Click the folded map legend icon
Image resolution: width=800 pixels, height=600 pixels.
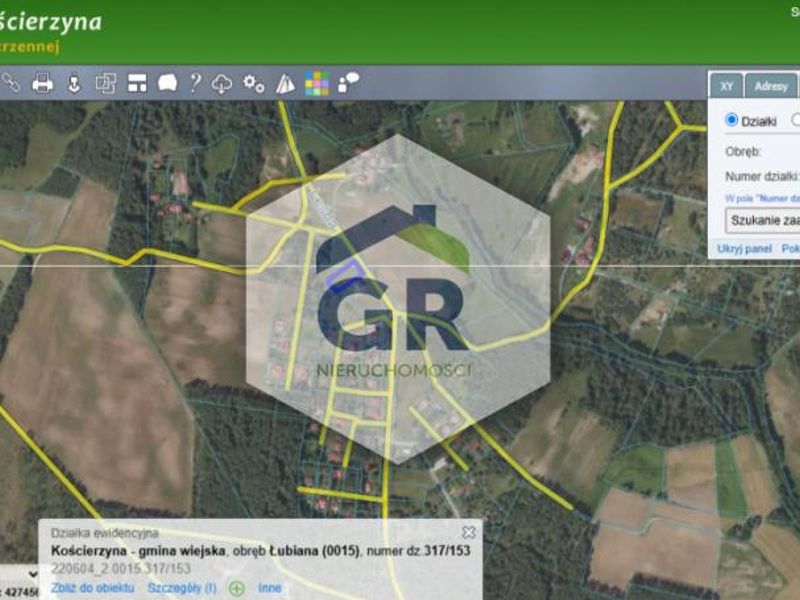click(285, 84)
